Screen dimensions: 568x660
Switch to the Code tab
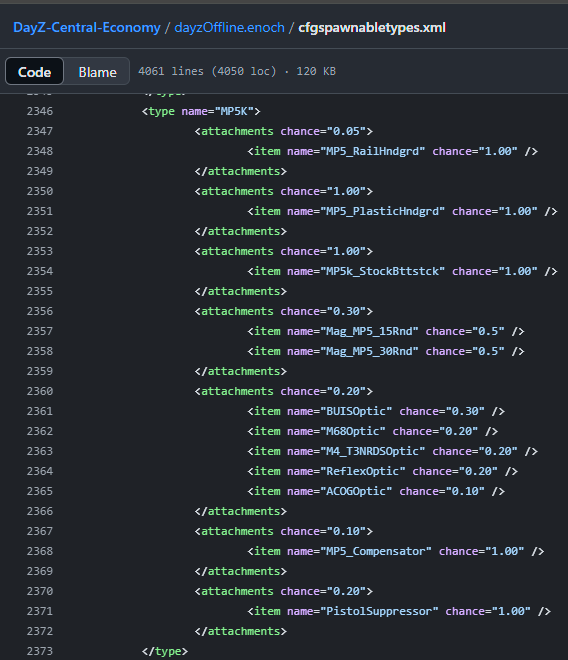[35, 72]
